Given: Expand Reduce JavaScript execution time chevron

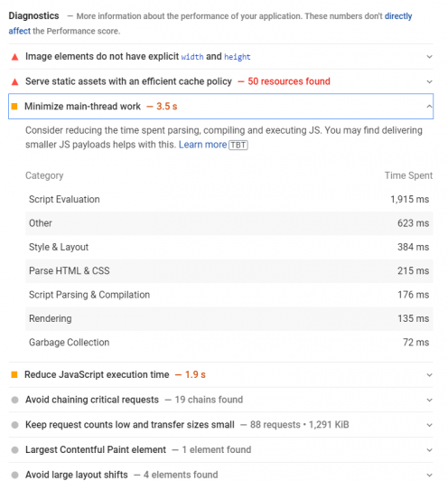Looking at the screenshot, I should [430, 375].
